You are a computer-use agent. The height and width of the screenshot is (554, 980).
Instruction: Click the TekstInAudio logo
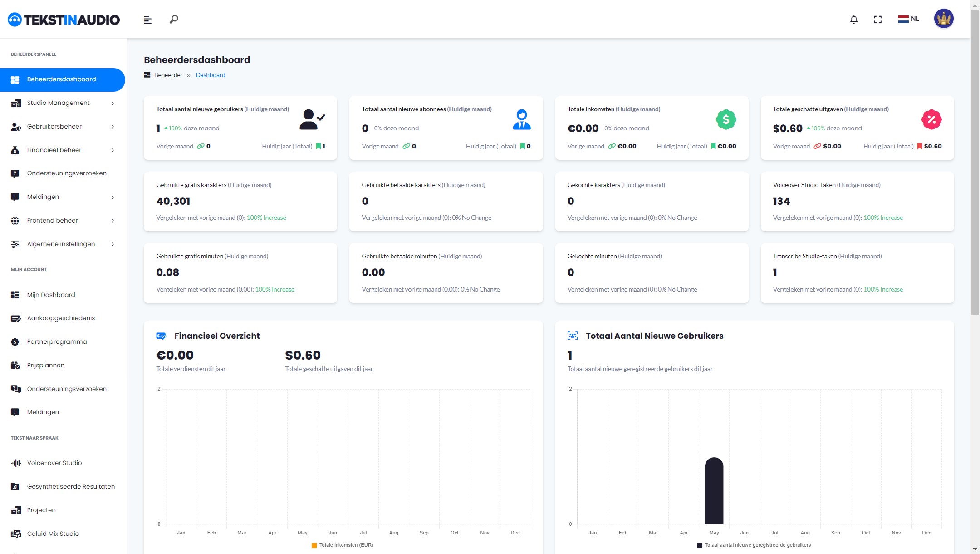64,20
